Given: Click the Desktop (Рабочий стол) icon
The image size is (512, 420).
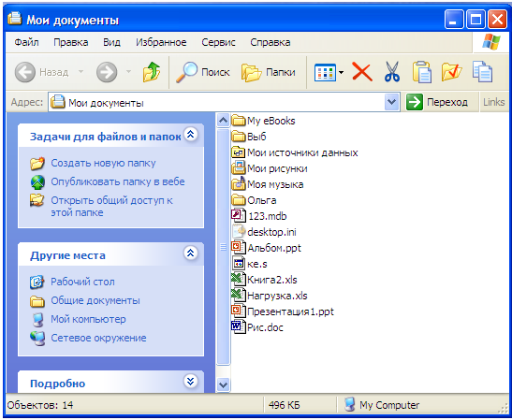Looking at the screenshot, I should coord(37,282).
